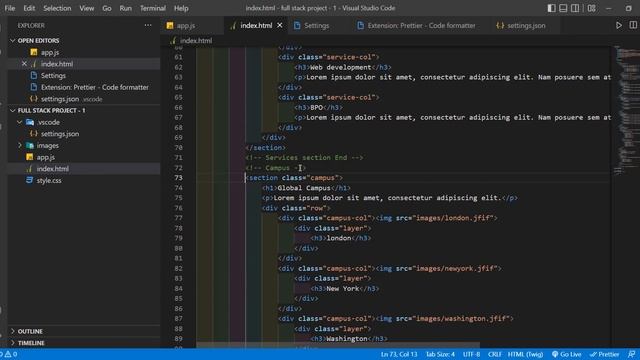Close index.html from Open Editors list

[x=24, y=64]
